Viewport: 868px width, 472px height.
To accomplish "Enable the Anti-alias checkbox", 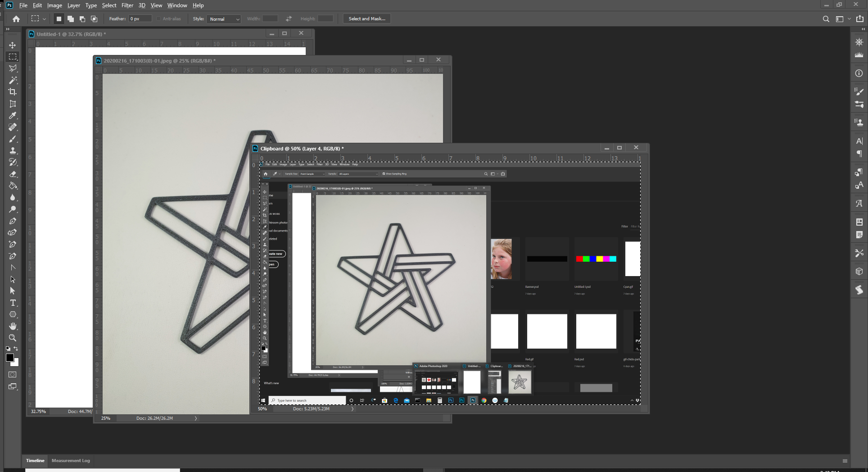I will pos(158,18).
